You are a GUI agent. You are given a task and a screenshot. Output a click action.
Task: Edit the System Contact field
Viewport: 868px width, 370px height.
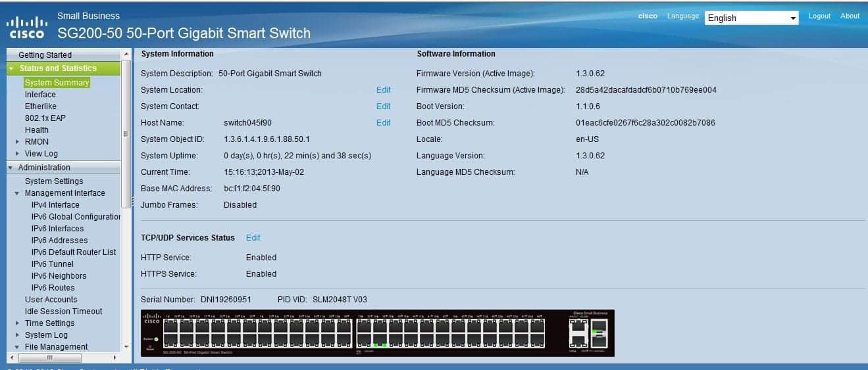(x=384, y=106)
